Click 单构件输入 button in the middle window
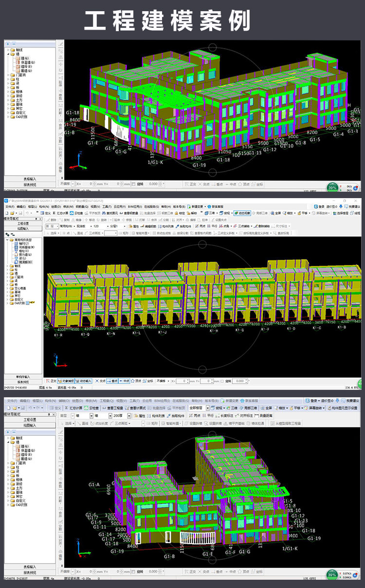This screenshot has width=365, height=588. pos(22,376)
